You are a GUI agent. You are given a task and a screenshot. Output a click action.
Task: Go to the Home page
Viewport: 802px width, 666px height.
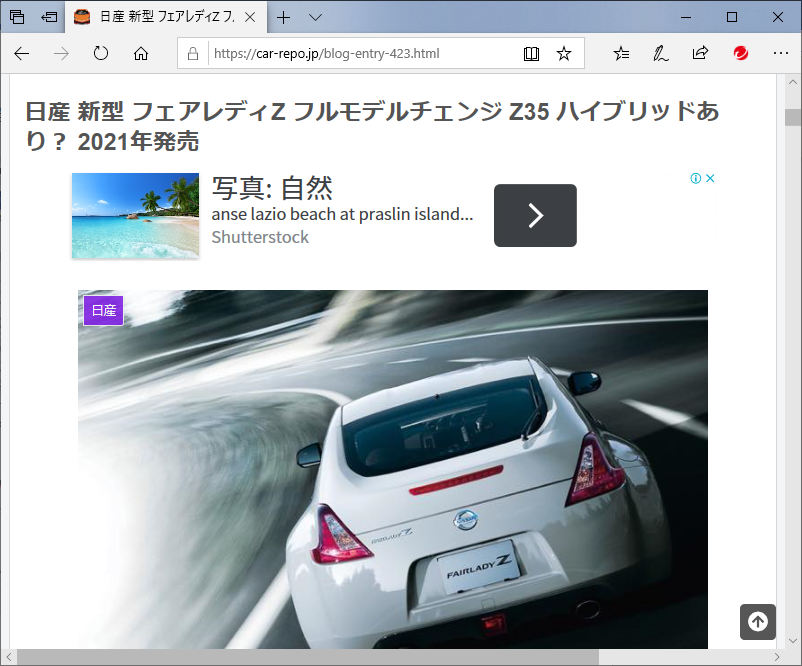pyautogui.click(x=141, y=54)
